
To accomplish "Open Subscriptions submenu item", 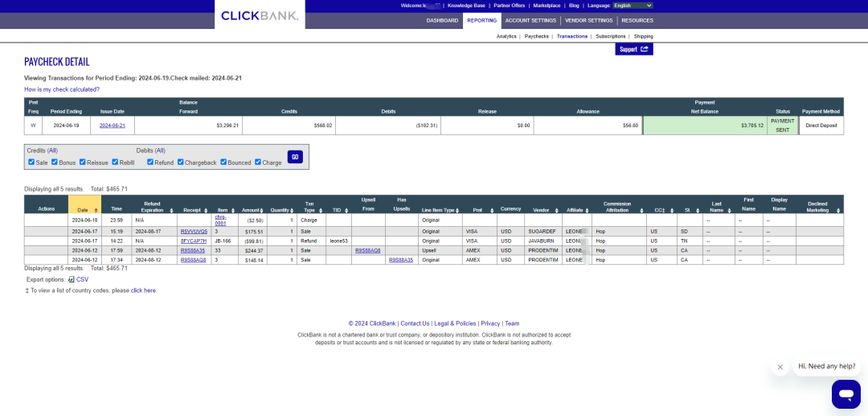I will (x=611, y=36).
